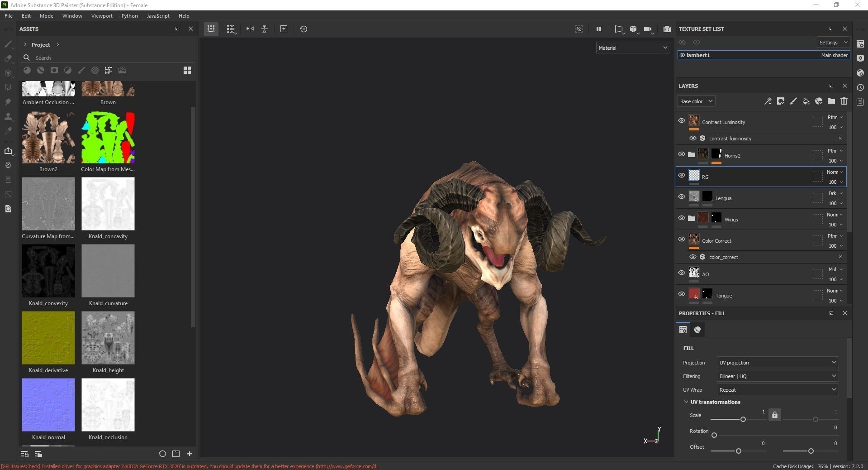This screenshot has height=470, width=868.
Task: Filter assets by textures icon
Action: (109, 70)
